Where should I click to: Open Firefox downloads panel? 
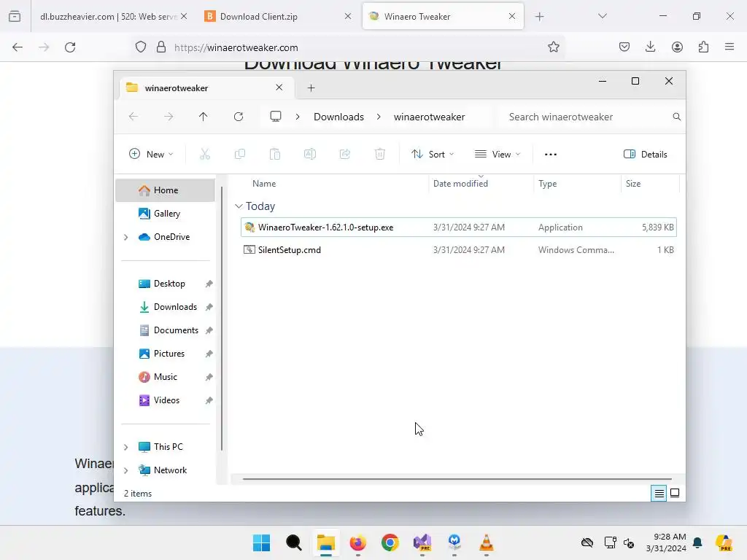pyautogui.click(x=650, y=47)
